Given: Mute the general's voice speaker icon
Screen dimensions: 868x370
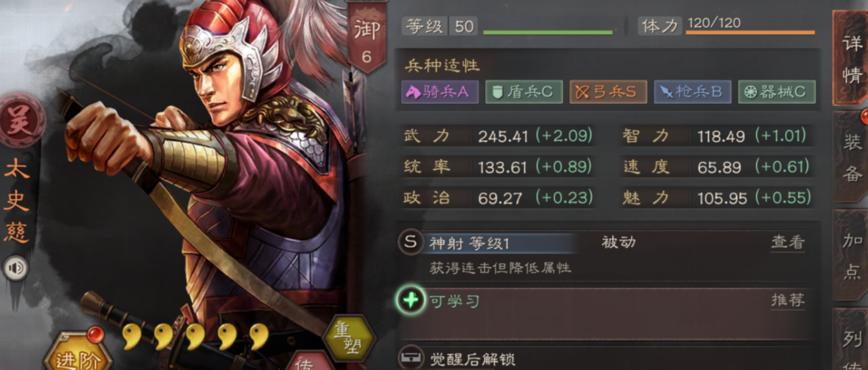Looking at the screenshot, I should coord(16,267).
